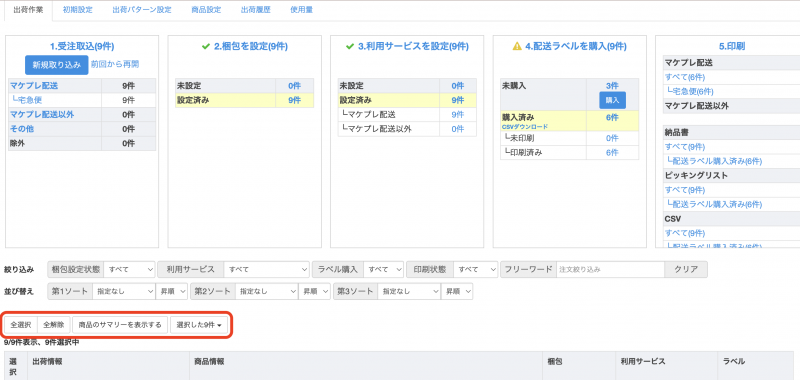Click the マケプレ配送 link in 受注取込
Screen dimensions: 800x380
click(x=34, y=86)
